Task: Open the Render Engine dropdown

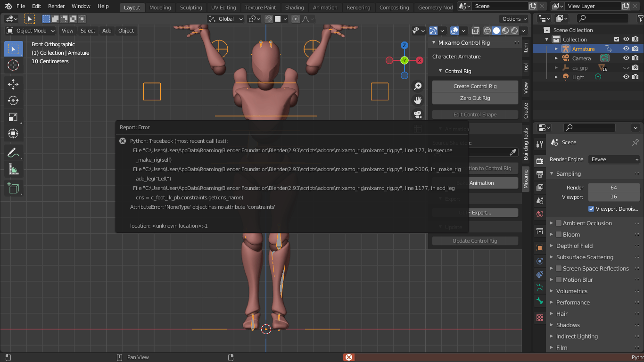Action: click(x=614, y=159)
